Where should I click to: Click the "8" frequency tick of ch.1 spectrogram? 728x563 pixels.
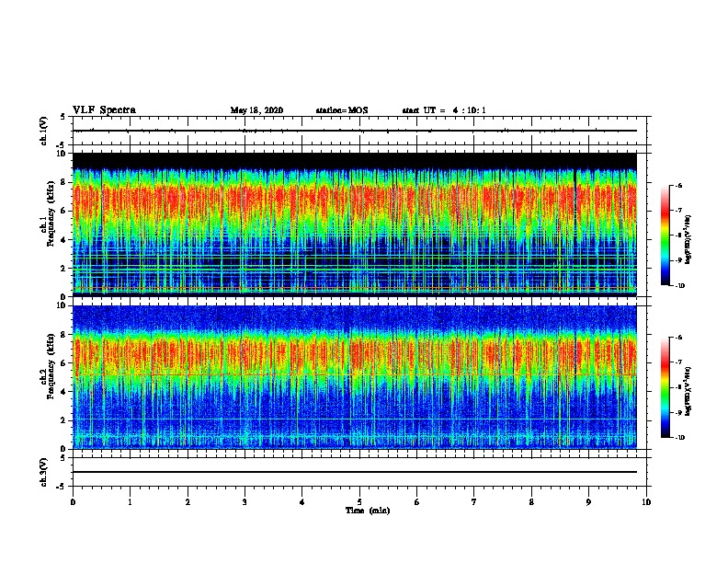pos(63,182)
